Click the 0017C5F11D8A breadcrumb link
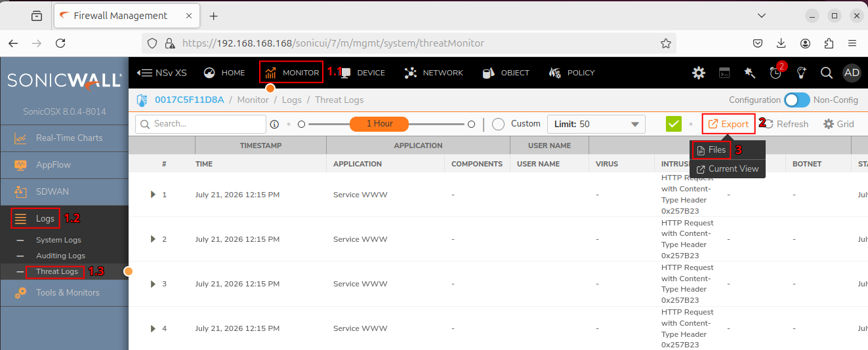Image resolution: width=868 pixels, height=350 pixels. [x=190, y=100]
